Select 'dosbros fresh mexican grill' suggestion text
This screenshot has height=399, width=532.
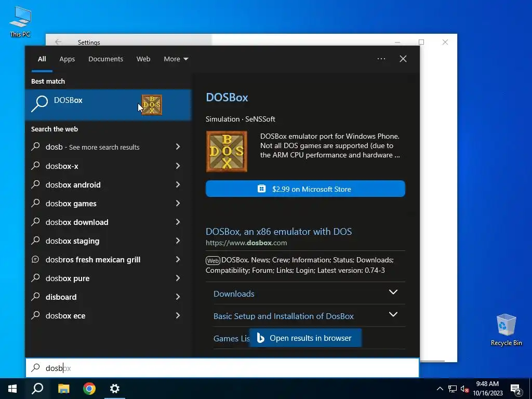click(93, 260)
